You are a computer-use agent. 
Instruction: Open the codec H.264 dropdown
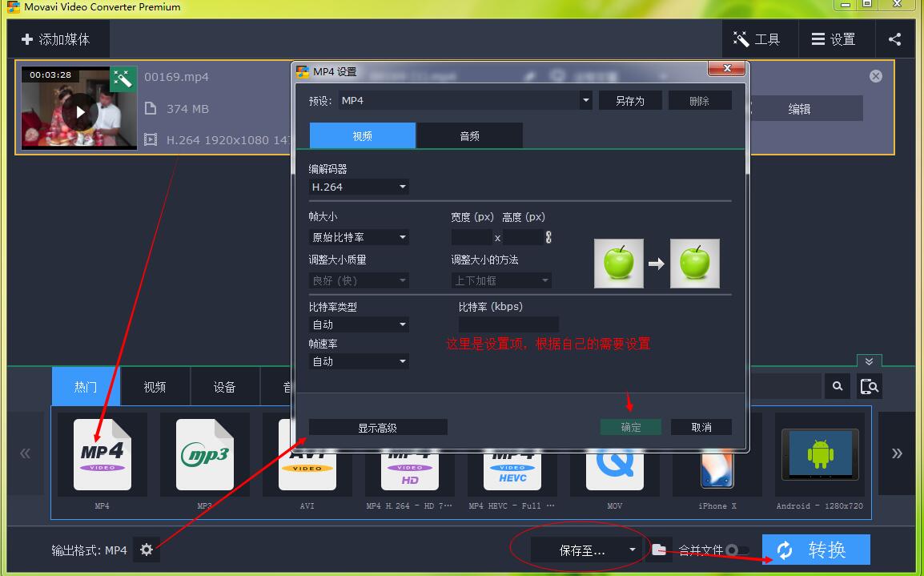pos(359,187)
